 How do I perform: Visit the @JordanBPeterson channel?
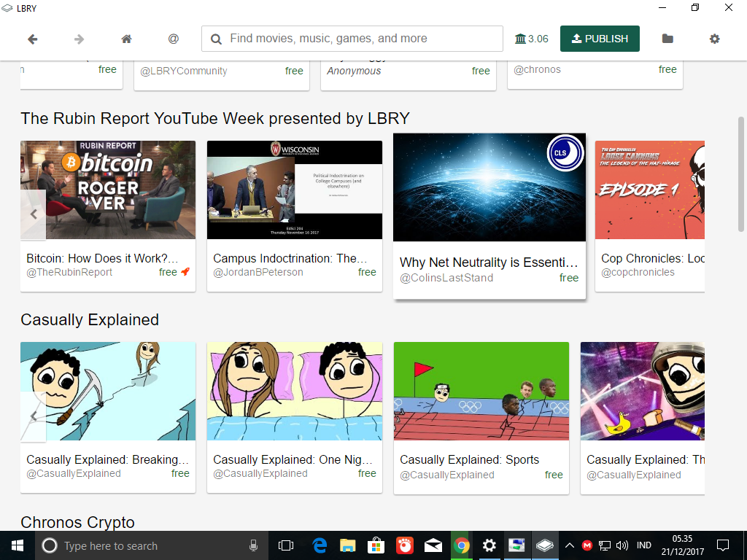pyautogui.click(x=258, y=273)
